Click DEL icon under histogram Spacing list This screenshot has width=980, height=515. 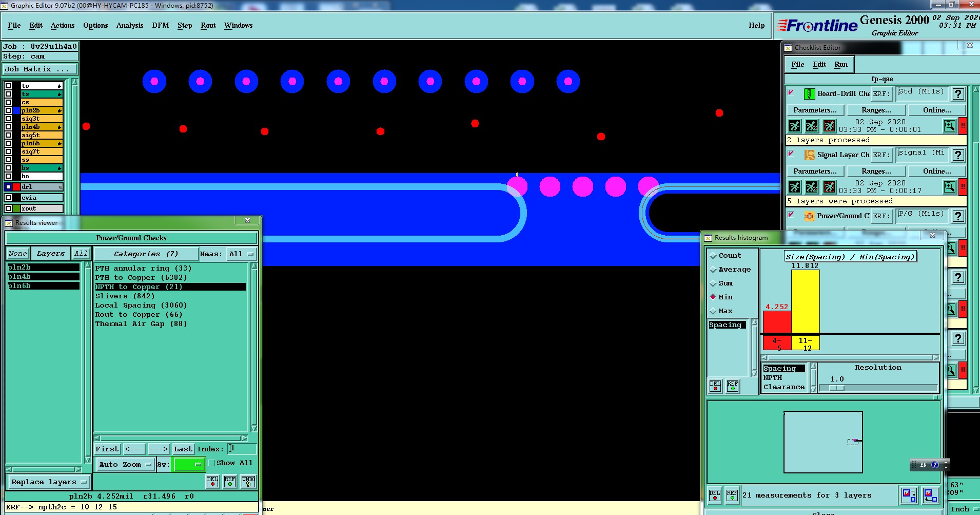tap(715, 386)
